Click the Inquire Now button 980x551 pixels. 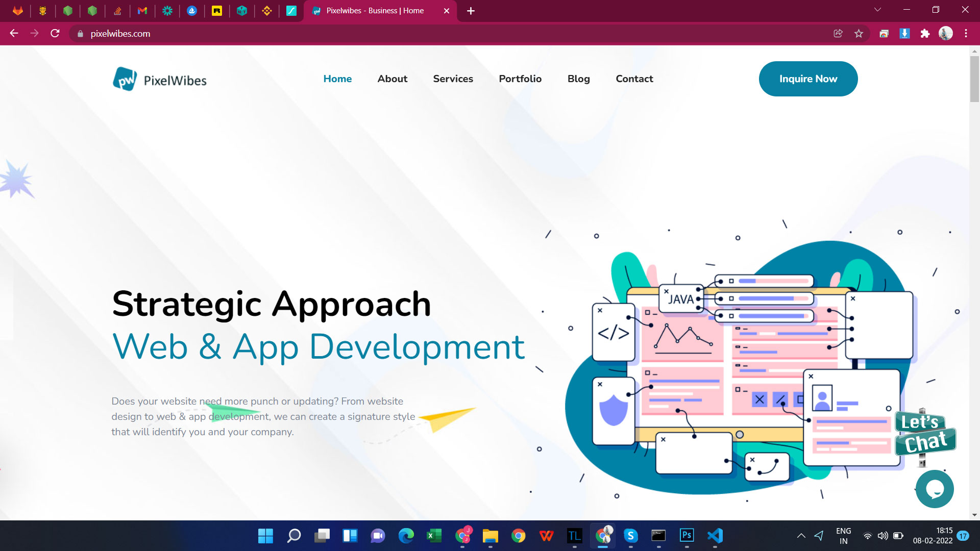point(808,79)
